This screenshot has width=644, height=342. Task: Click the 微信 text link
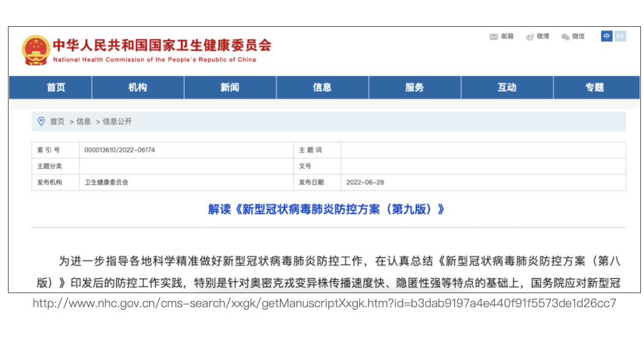[578, 37]
